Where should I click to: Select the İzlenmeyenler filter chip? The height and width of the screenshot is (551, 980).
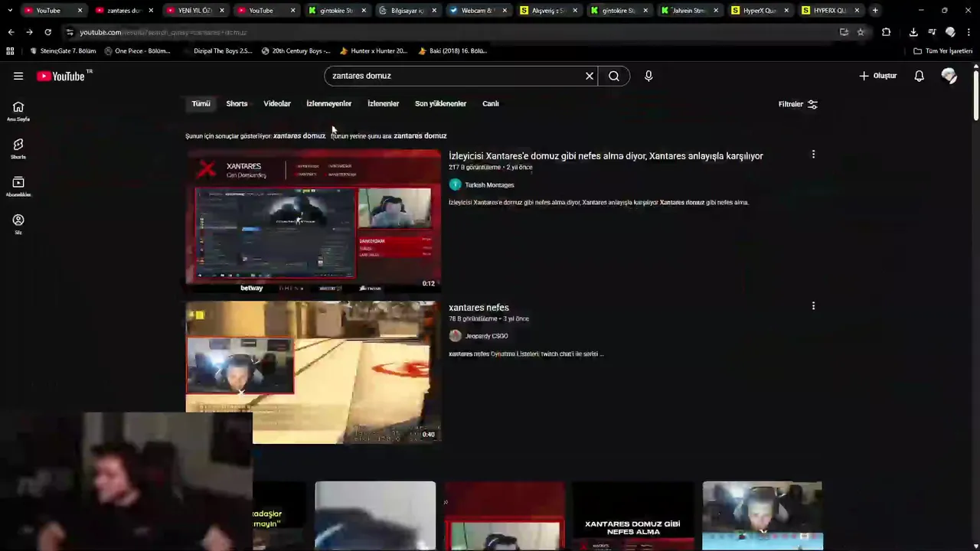328,103
